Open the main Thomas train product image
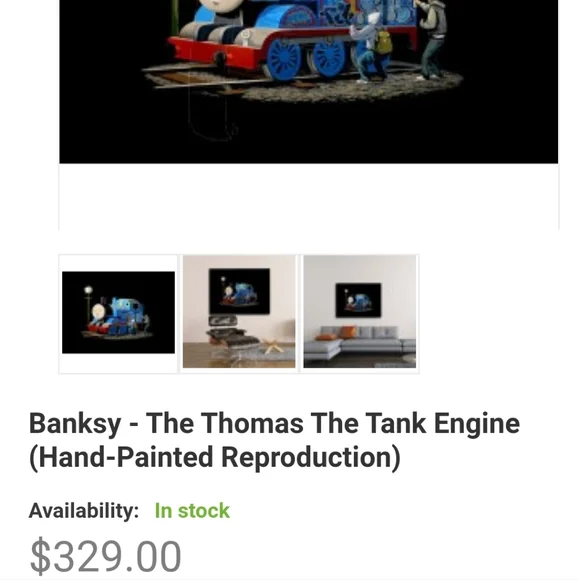The height and width of the screenshot is (580, 579). point(309,81)
